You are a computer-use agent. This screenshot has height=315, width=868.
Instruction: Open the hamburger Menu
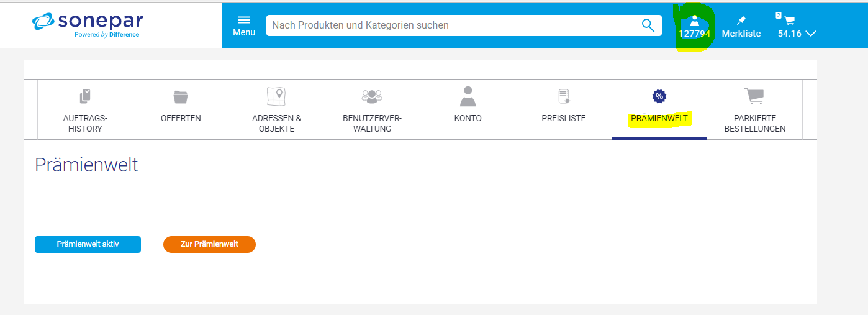click(x=244, y=20)
